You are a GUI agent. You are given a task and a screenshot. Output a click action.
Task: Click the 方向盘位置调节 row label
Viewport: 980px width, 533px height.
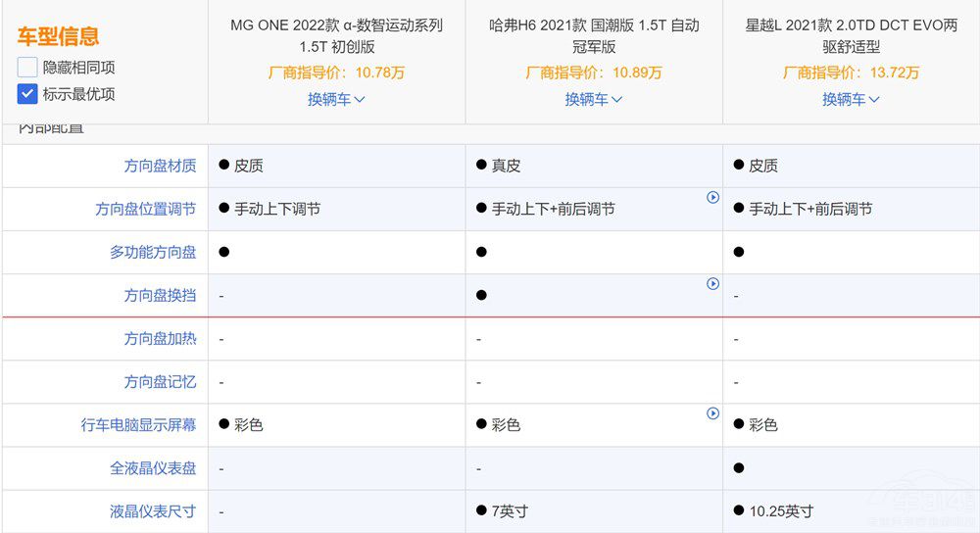tap(145, 210)
